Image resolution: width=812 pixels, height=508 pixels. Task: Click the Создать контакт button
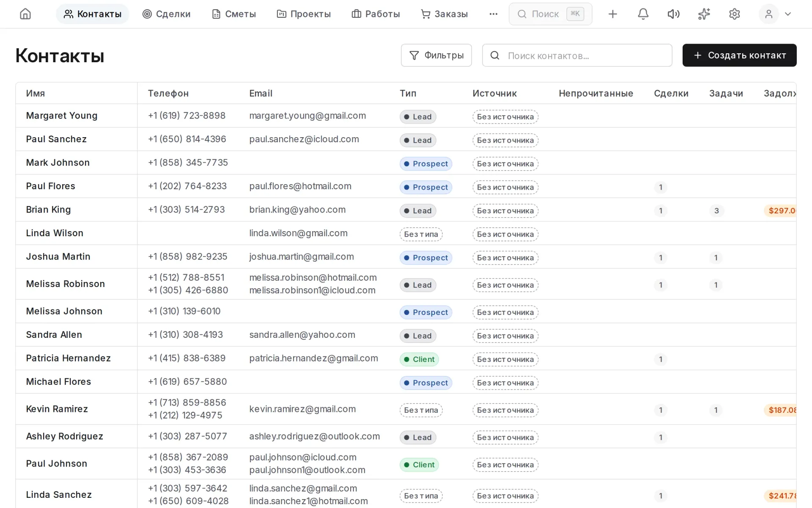[x=739, y=55]
